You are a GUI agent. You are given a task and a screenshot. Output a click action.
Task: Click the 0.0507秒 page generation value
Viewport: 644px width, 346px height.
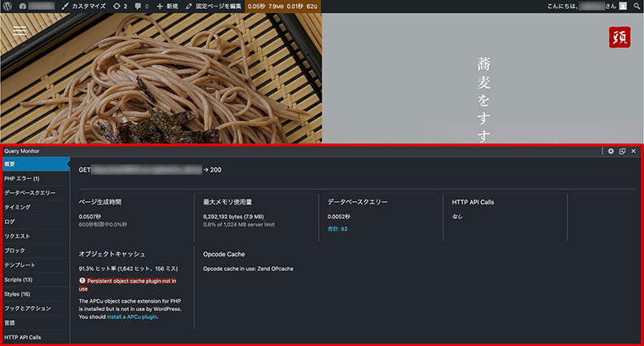[x=90, y=217]
